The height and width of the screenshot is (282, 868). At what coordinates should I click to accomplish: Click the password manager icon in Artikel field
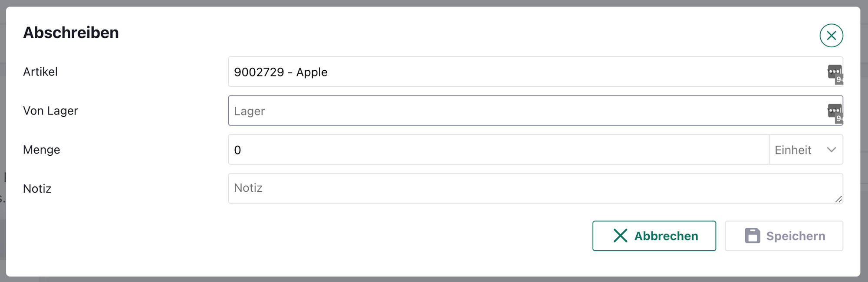point(835,72)
